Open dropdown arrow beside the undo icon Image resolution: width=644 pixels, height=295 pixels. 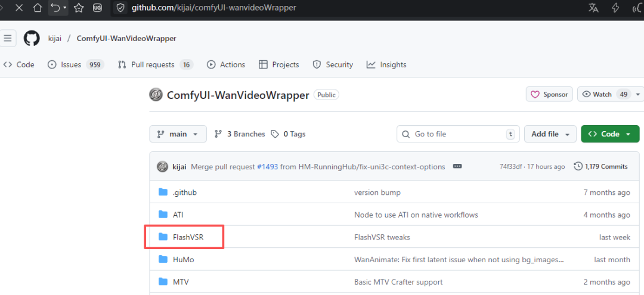tap(64, 8)
